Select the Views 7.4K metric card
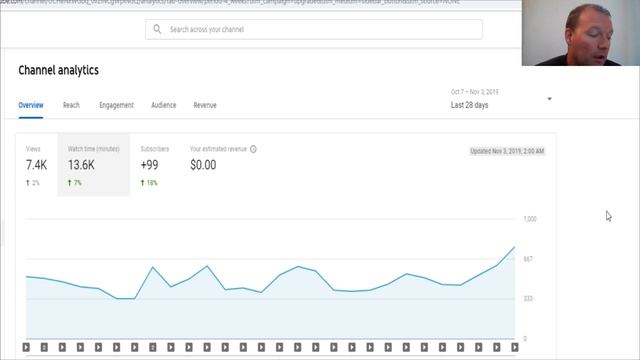 (36, 165)
